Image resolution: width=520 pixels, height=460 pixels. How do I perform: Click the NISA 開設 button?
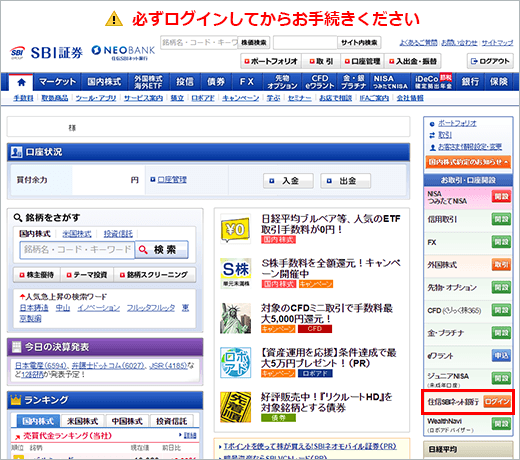click(501, 197)
